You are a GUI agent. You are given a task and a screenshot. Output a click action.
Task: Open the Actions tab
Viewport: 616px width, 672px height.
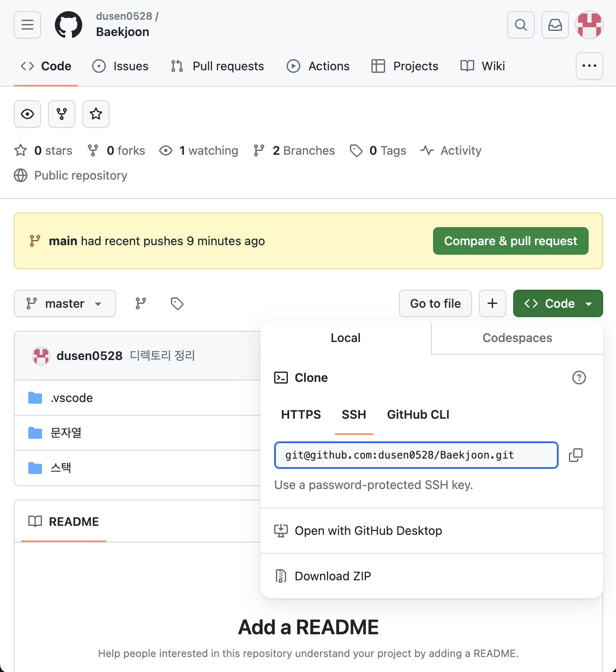click(x=318, y=66)
